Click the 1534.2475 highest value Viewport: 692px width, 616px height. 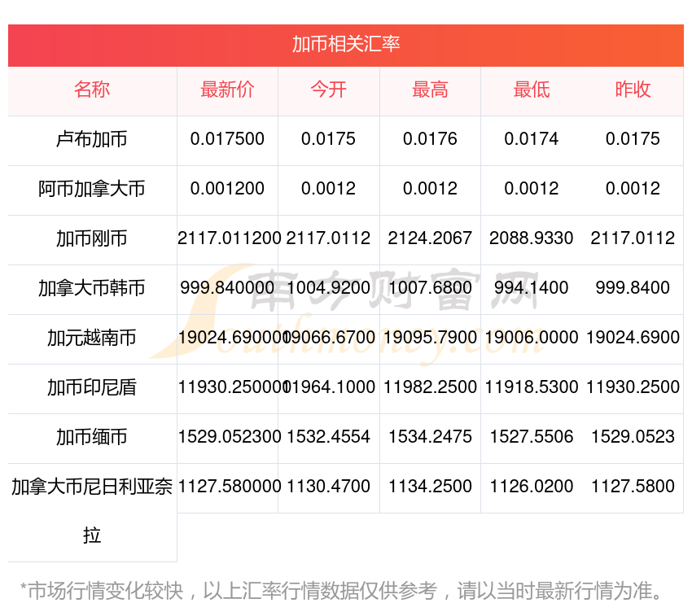tap(430, 437)
